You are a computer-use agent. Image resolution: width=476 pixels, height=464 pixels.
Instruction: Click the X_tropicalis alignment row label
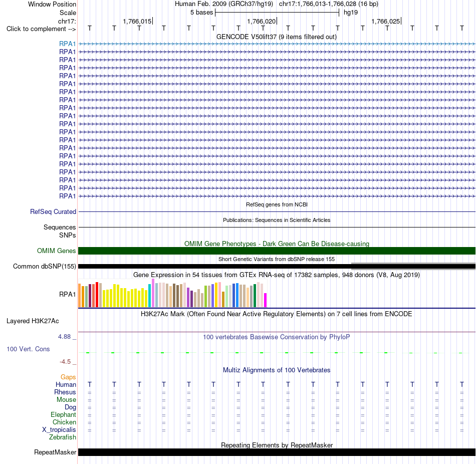(x=59, y=430)
